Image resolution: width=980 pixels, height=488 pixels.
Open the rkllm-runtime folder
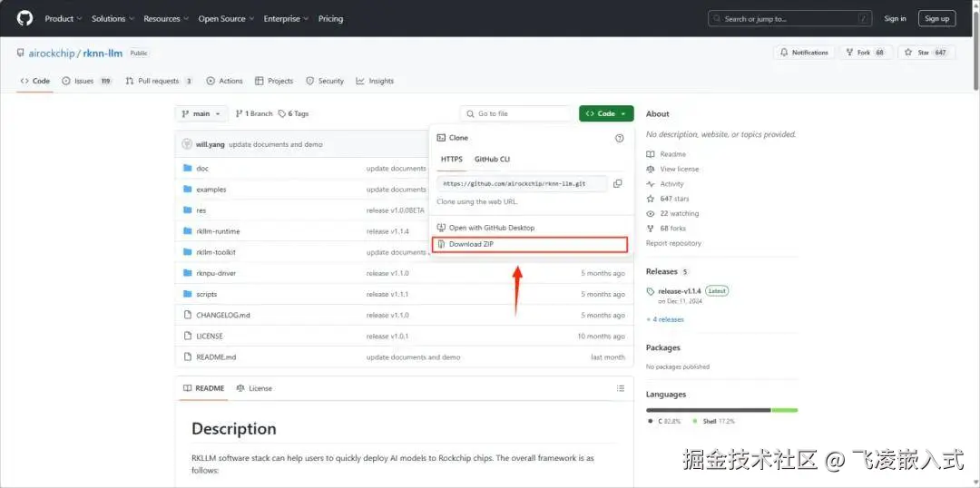coord(218,231)
